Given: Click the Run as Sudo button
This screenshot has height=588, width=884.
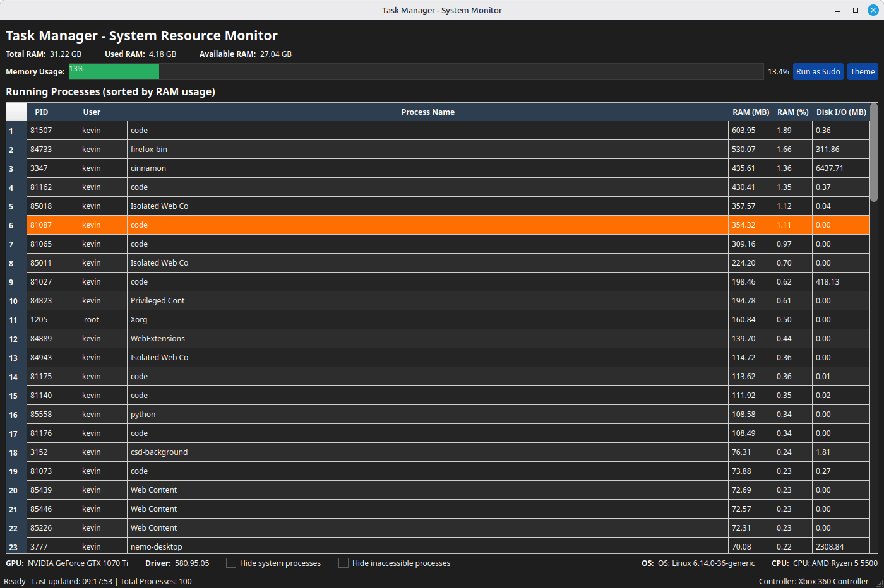Looking at the screenshot, I should point(818,72).
